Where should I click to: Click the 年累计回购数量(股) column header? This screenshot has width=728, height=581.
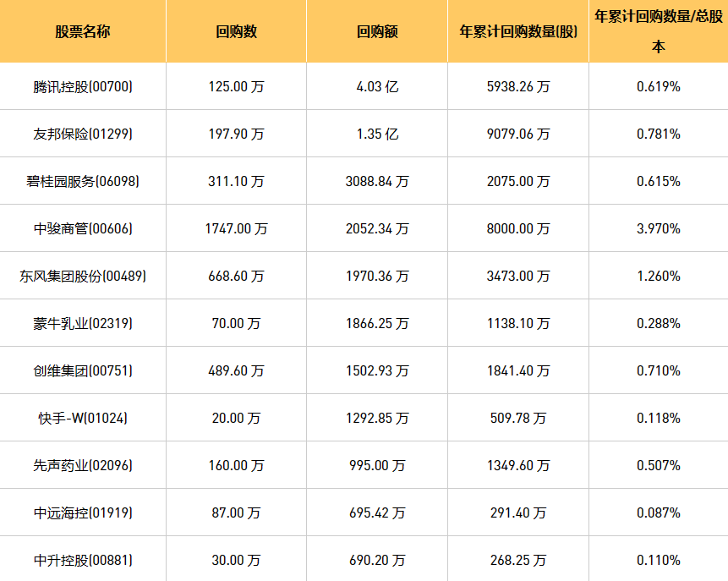click(x=518, y=32)
